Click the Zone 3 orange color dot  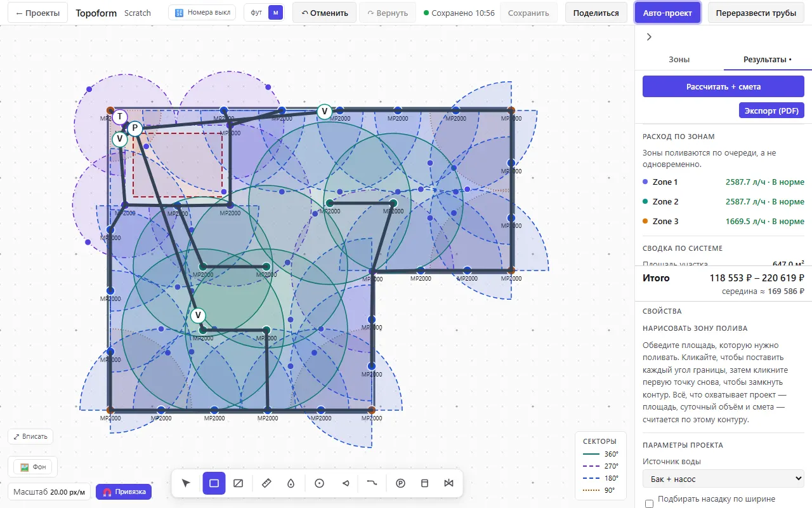pos(645,221)
